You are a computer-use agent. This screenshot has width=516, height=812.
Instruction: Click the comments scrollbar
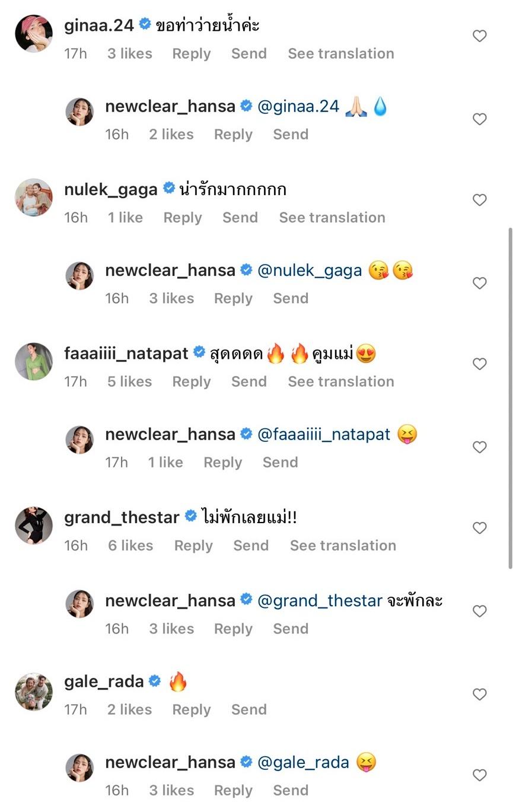[510, 397]
